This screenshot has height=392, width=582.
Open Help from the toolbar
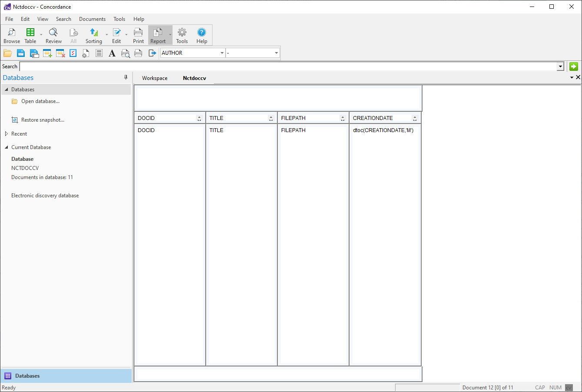pyautogui.click(x=202, y=36)
